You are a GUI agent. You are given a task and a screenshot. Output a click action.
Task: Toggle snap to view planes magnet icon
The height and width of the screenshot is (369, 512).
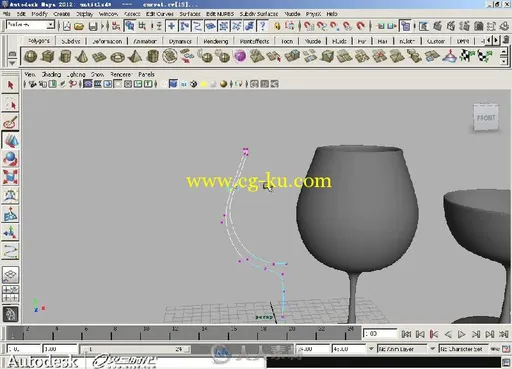click(x=347, y=26)
